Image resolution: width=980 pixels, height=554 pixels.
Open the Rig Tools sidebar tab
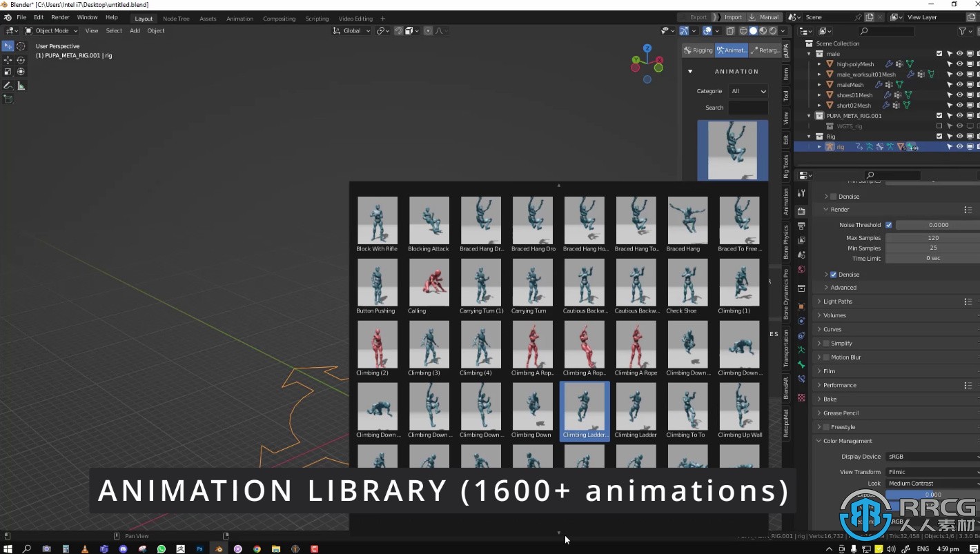click(785, 166)
